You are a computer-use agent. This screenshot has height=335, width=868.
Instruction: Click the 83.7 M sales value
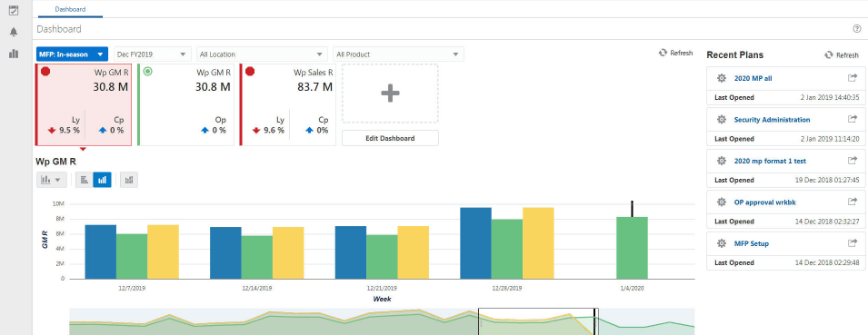(314, 87)
